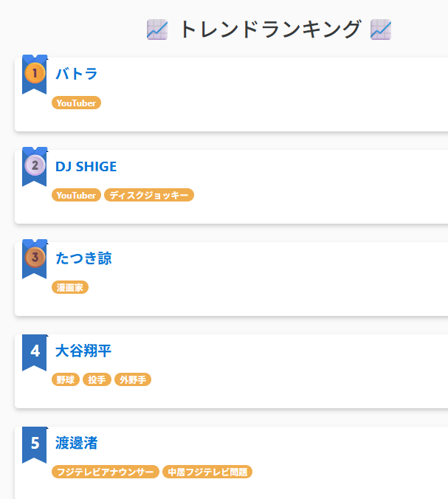This screenshot has width=448, height=499.
Task: Click the chart icon right of the title
Action: coord(381,30)
